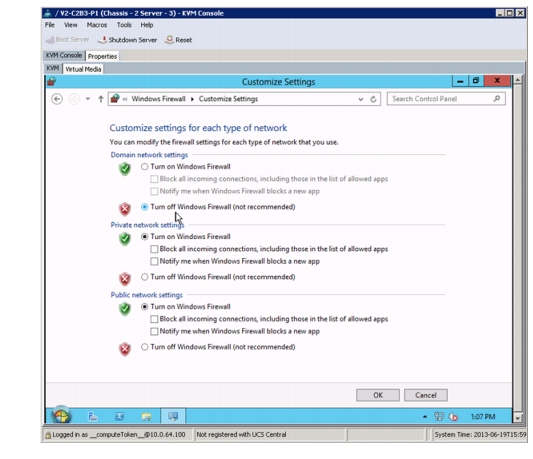The image size is (533, 459).
Task: Open the recent locations dropdown arrow
Action: click(88, 99)
